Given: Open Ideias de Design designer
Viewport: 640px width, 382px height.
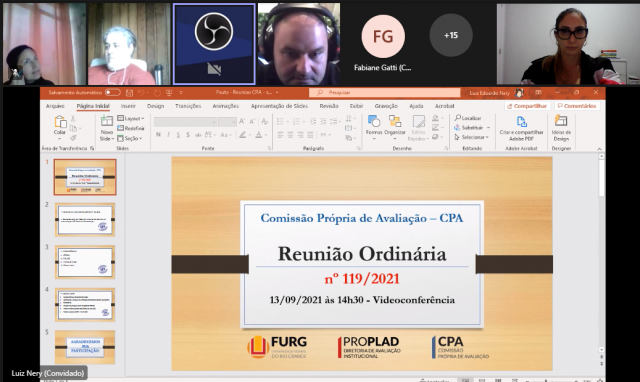Looking at the screenshot, I should pyautogui.click(x=561, y=128).
